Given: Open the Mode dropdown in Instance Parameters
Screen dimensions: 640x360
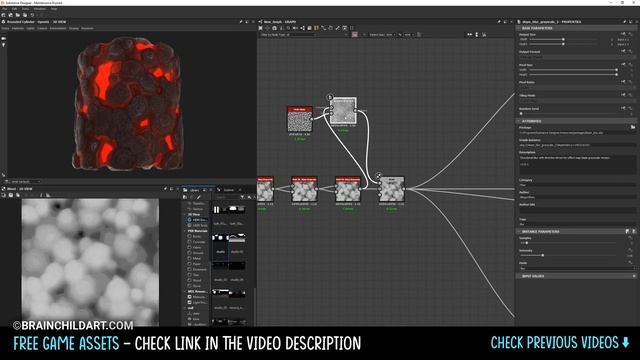Looking at the screenshot, I should (x=578, y=268).
